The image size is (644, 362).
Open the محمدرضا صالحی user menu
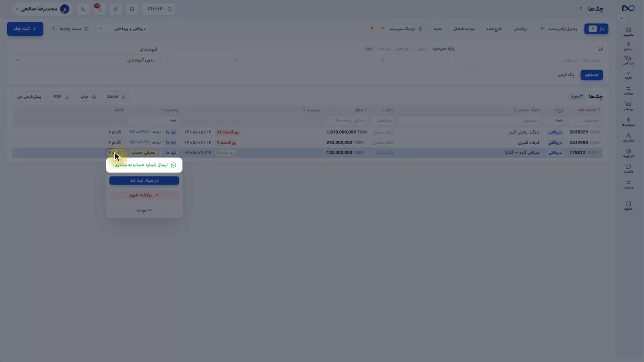pyautogui.click(x=42, y=9)
